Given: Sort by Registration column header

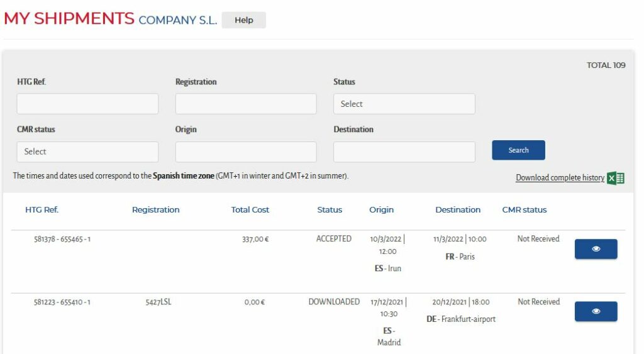Looking at the screenshot, I should click(156, 209).
